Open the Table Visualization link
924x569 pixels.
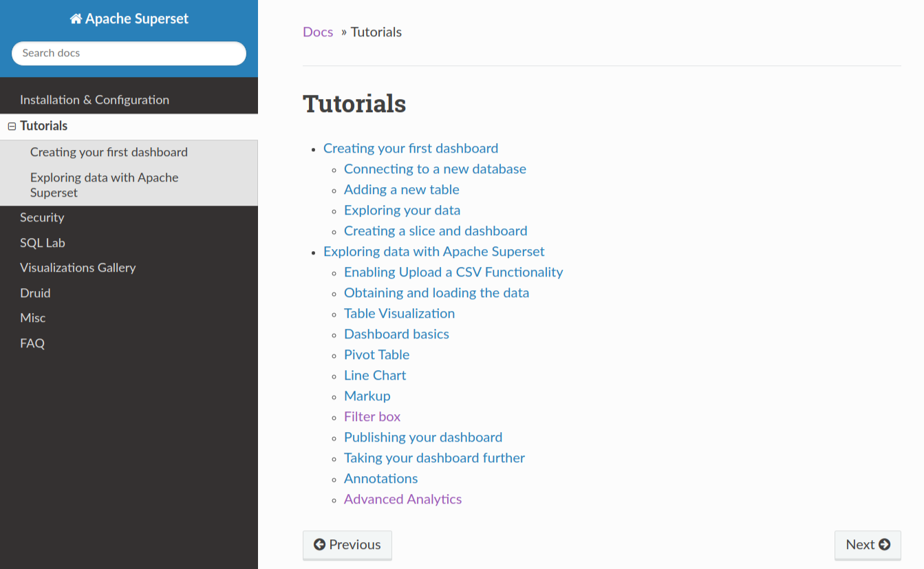400,313
